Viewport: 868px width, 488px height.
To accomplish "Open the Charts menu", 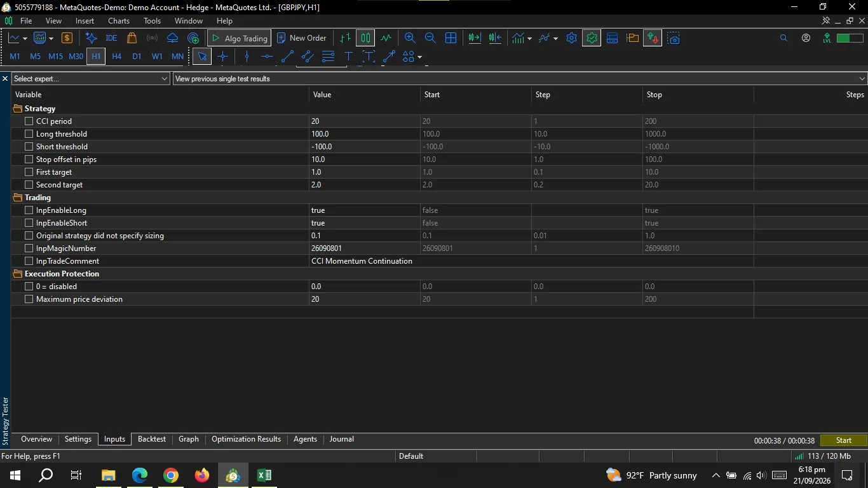I will (119, 21).
